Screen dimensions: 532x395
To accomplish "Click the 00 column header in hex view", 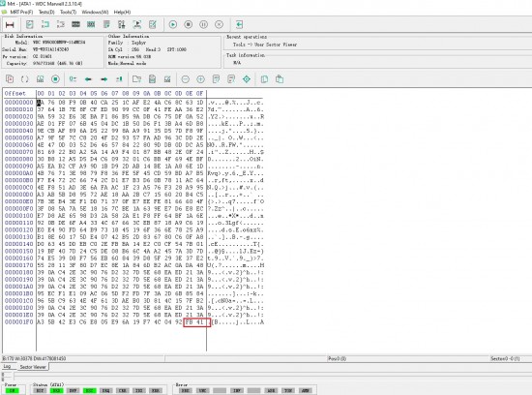I will [x=41, y=93].
